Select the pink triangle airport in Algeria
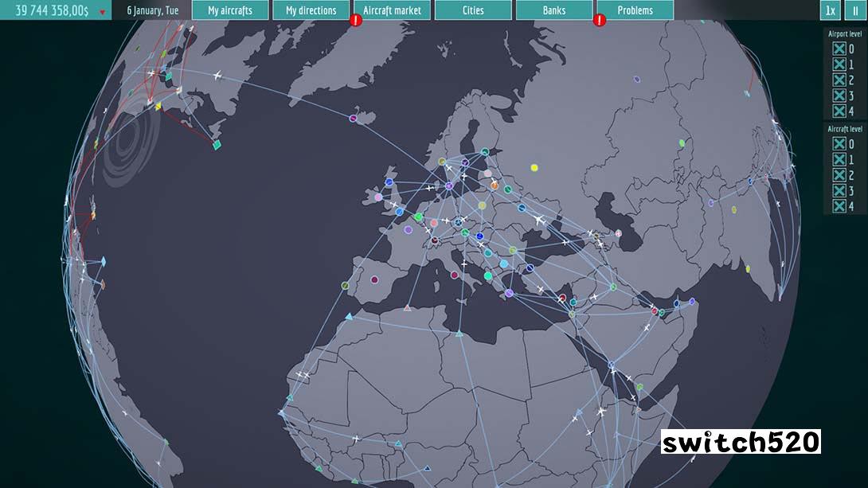The width and height of the screenshot is (868, 488). coord(408,308)
